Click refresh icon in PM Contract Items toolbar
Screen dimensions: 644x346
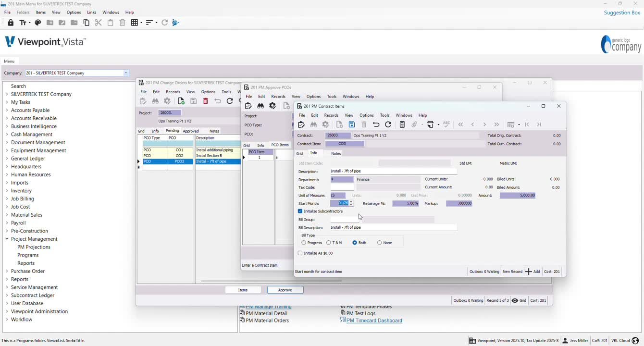click(x=388, y=124)
